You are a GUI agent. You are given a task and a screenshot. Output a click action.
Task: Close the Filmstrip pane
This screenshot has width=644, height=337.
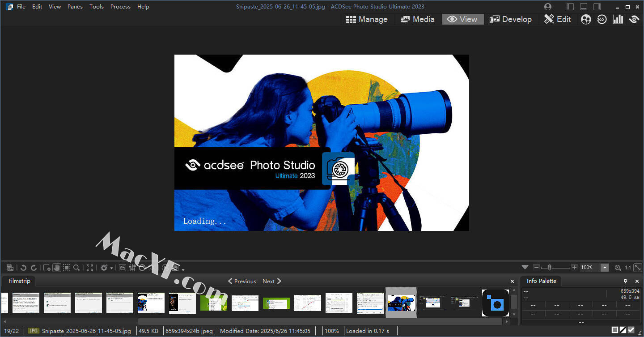(513, 281)
